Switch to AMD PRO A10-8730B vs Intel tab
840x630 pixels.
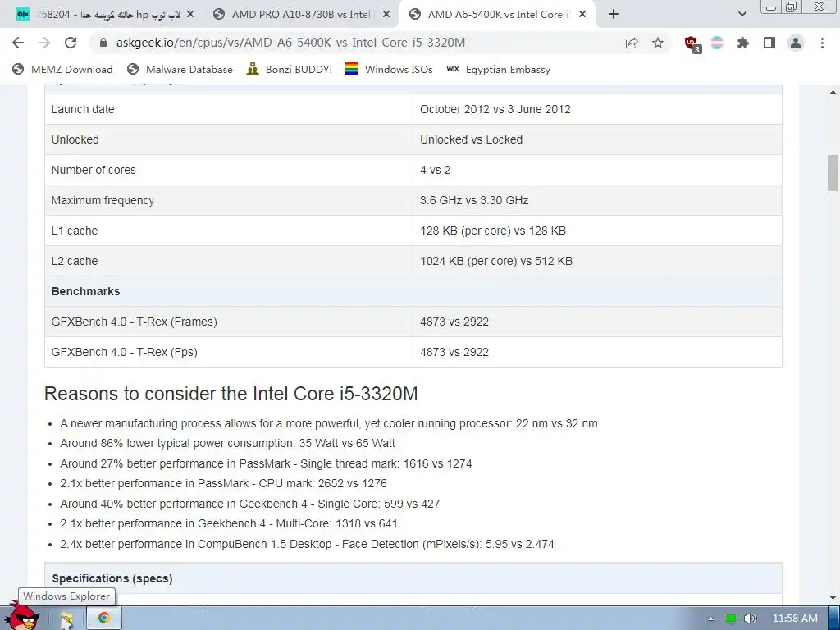tap(300, 15)
